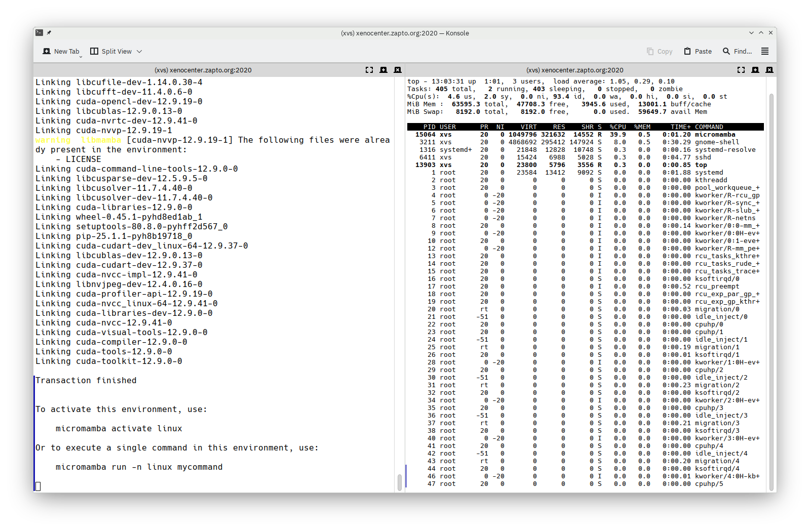Close the left split terminal pane
The image size is (810, 532).
pyautogui.click(x=398, y=70)
